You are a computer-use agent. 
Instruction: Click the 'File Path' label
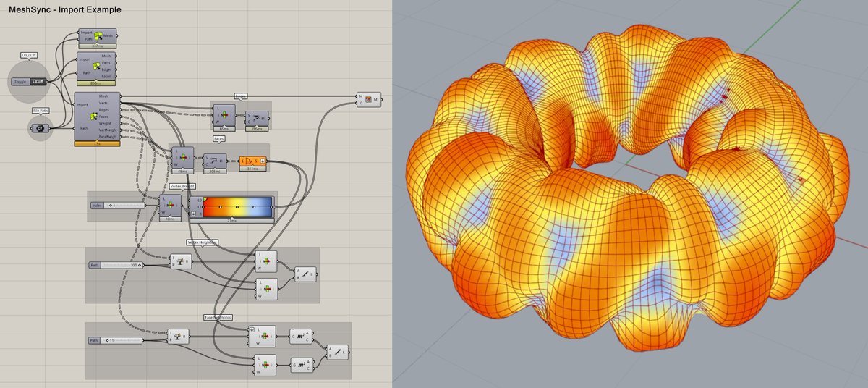pyautogui.click(x=40, y=111)
